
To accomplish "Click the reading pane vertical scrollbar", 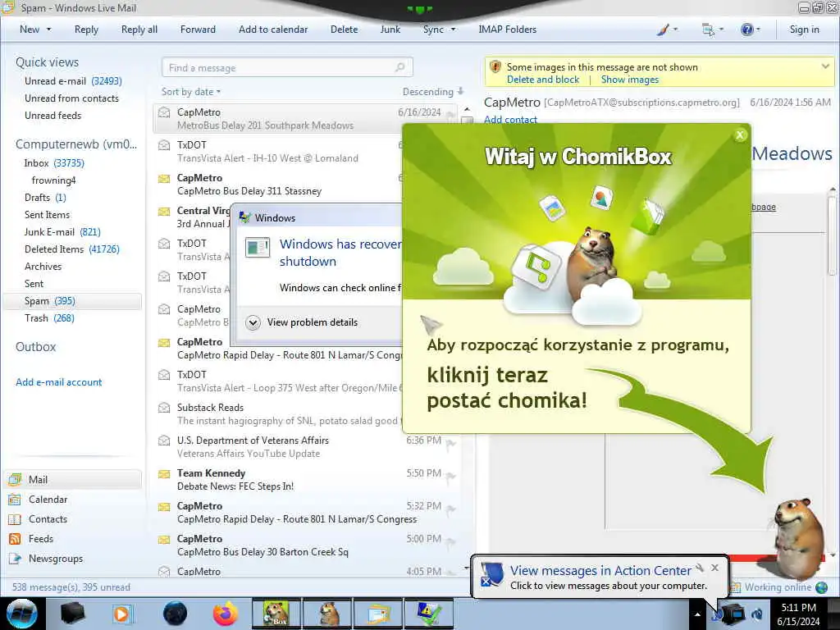I will tap(832, 235).
